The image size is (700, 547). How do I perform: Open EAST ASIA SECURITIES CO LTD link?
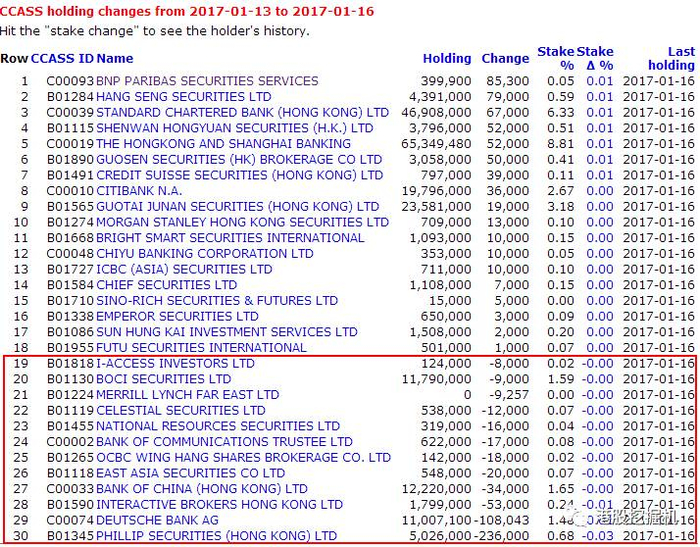[x=191, y=473]
